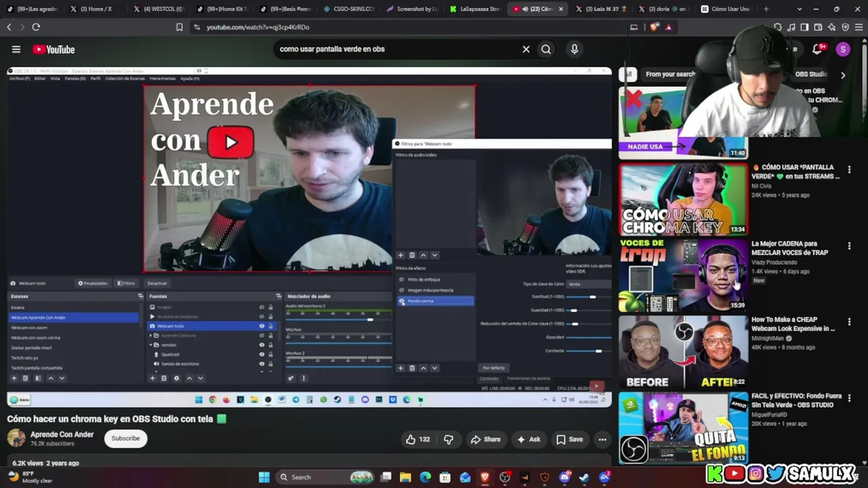This screenshot has width=868, height=488.
Task: Open the browser main hamburger menu
Action: point(859,27)
